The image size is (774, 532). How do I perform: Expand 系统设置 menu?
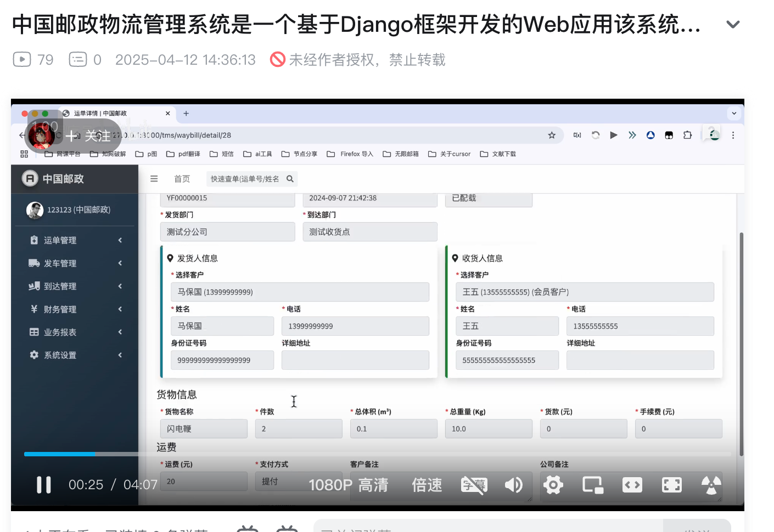pos(75,355)
